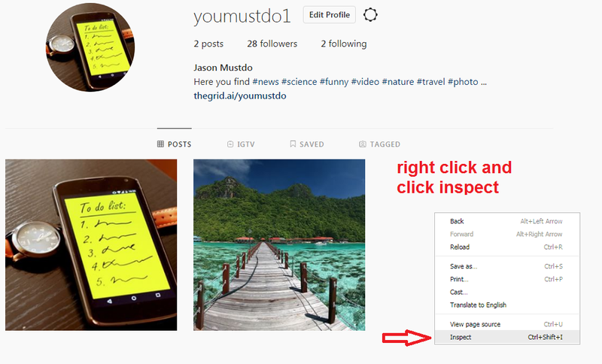
Task: Click the TAGGED person icon
Action: click(363, 144)
